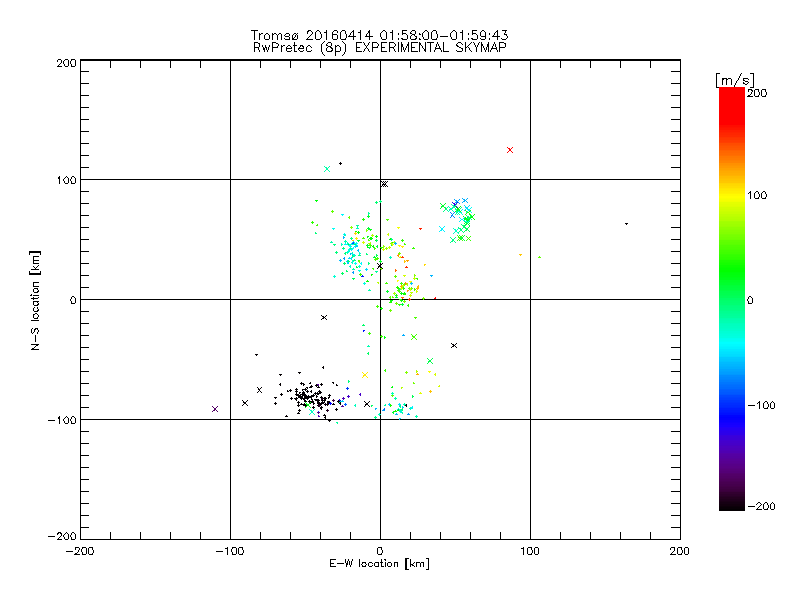
Task: Click the y-axis '200' tick label
Action: 66,63
